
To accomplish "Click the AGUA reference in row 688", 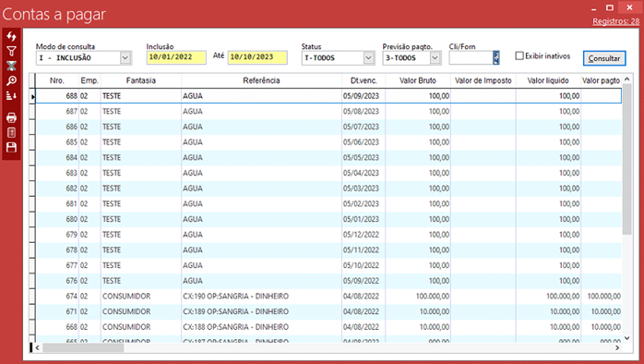I will (x=193, y=96).
